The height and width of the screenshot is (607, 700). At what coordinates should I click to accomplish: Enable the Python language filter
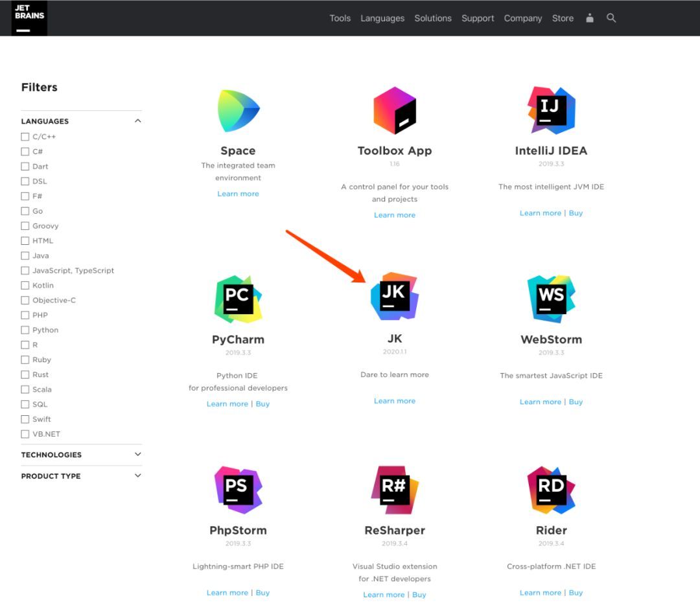point(25,330)
